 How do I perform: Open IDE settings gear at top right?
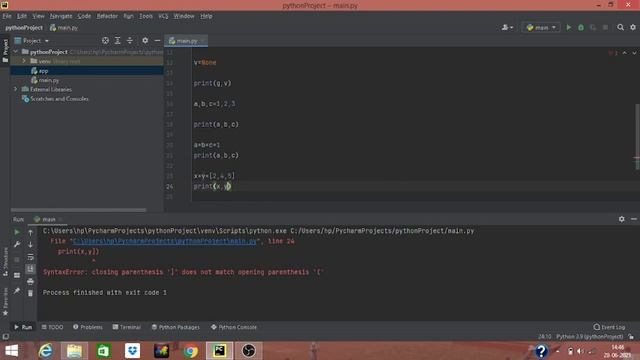coord(633,27)
